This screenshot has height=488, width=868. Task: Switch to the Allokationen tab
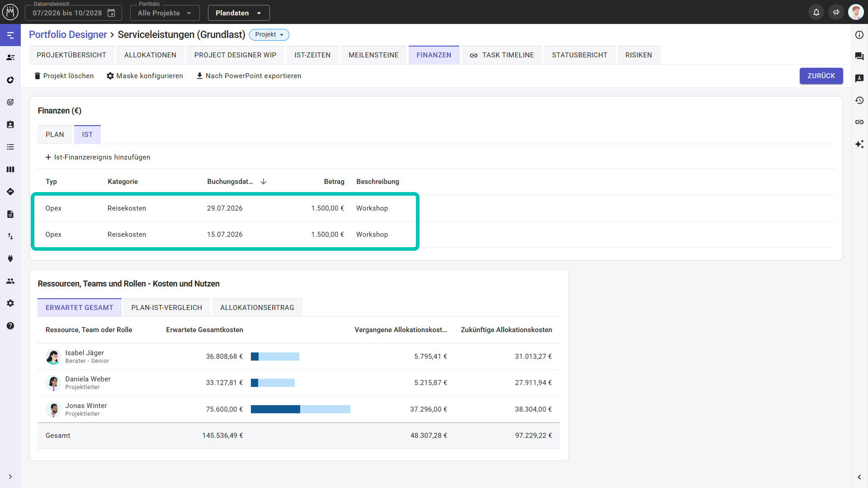point(150,55)
